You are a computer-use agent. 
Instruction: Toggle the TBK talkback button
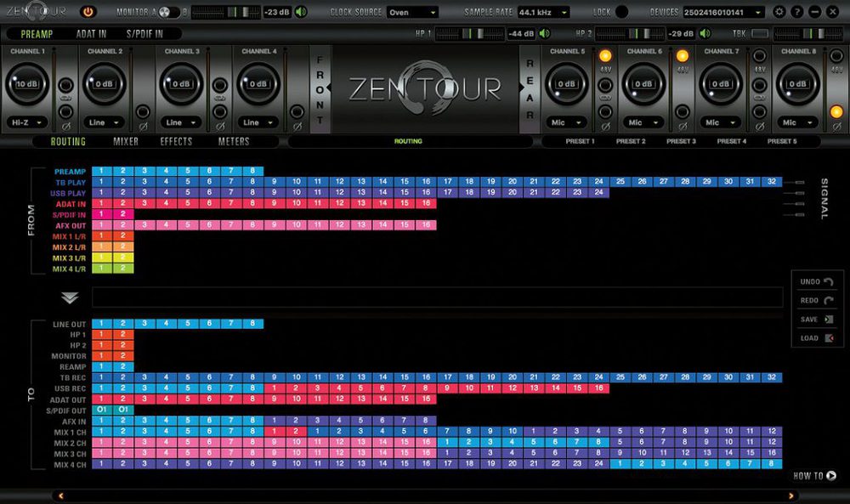click(x=759, y=34)
